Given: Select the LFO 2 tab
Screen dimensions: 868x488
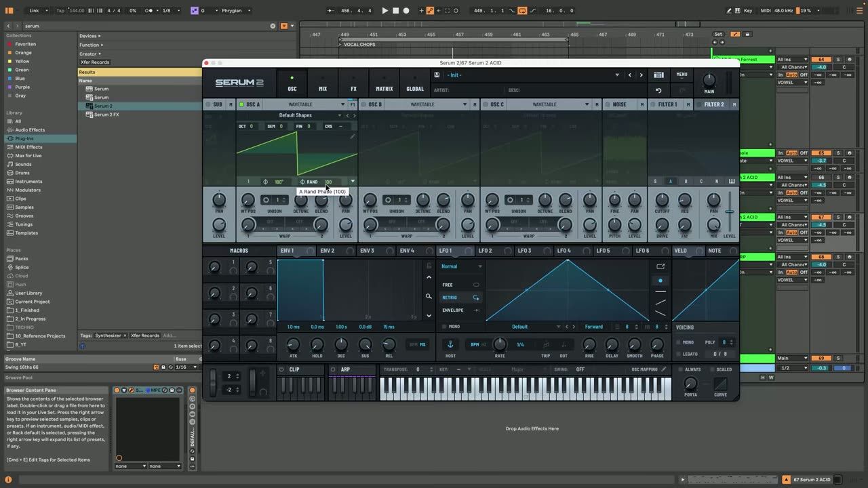Looking at the screenshot, I should point(486,251).
